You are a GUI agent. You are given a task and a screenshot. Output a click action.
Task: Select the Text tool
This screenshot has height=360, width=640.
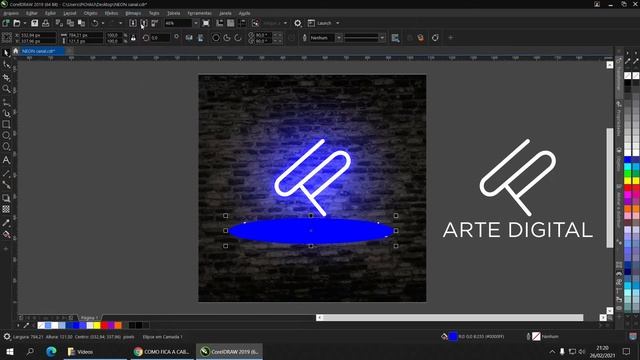(x=6, y=160)
